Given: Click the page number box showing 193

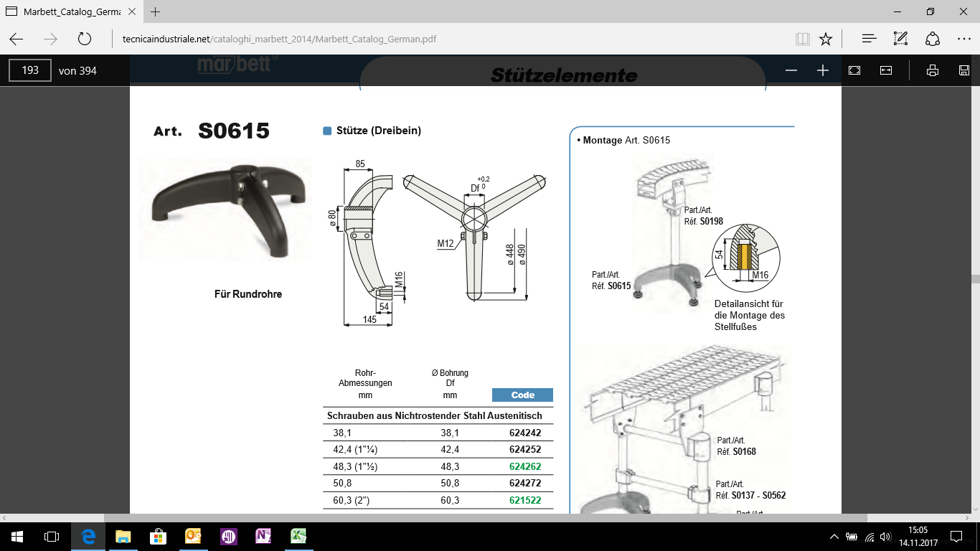Looking at the screenshot, I should tap(30, 70).
